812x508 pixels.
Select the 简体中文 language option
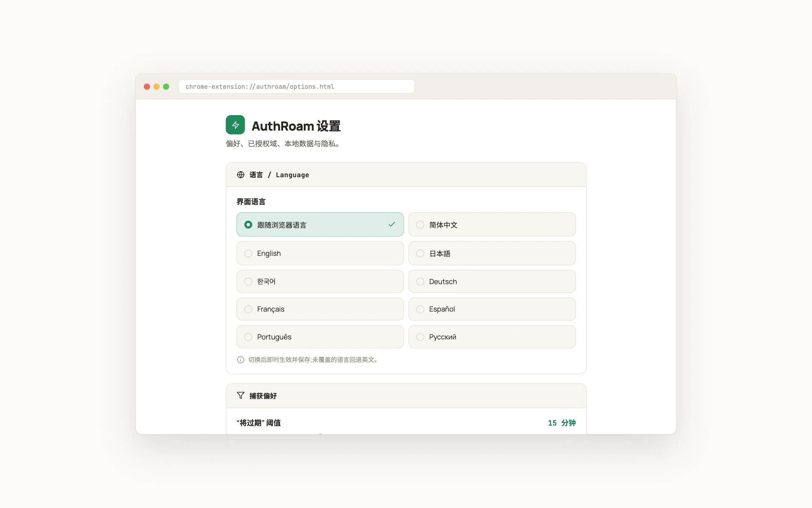point(492,225)
